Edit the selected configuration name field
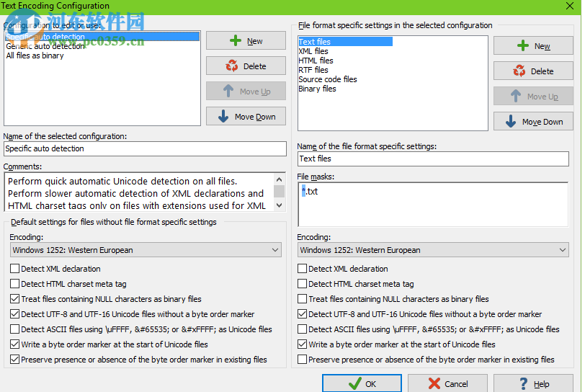The width and height of the screenshot is (585, 392). point(145,148)
